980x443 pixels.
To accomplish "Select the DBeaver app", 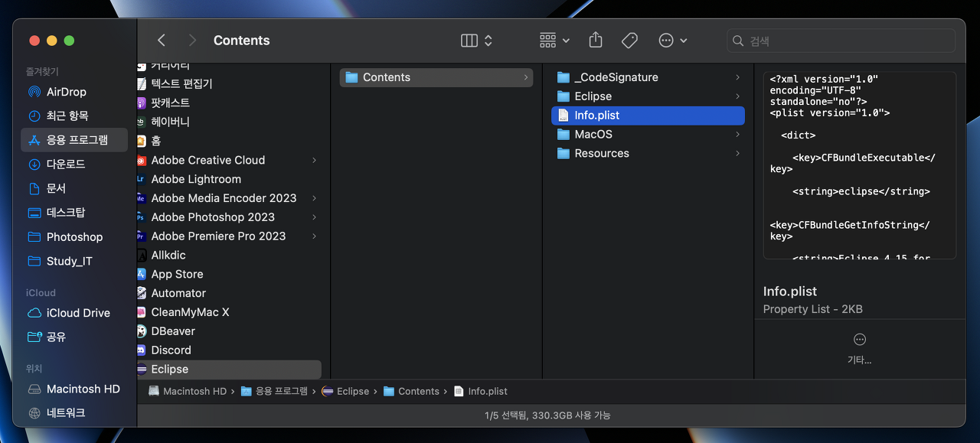I will point(229,331).
